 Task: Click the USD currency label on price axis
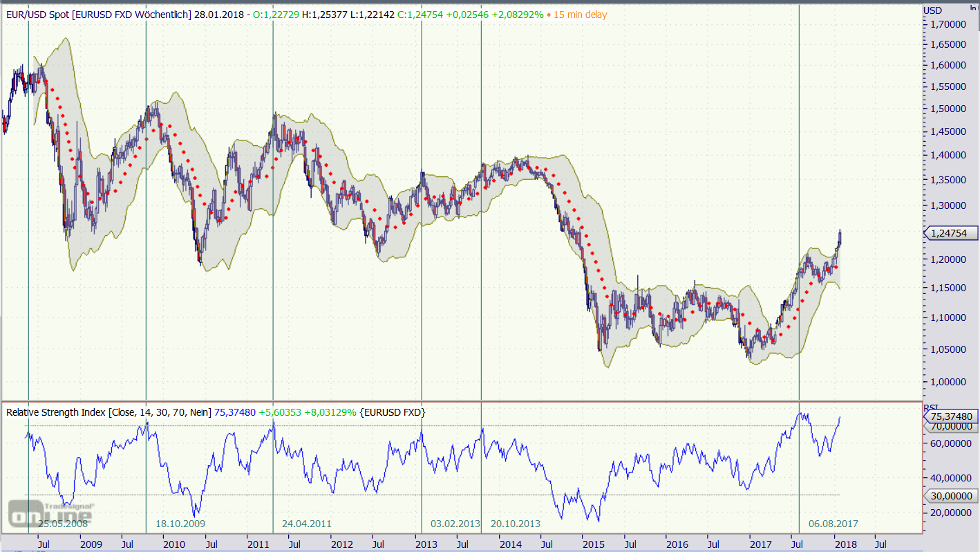[x=932, y=10]
